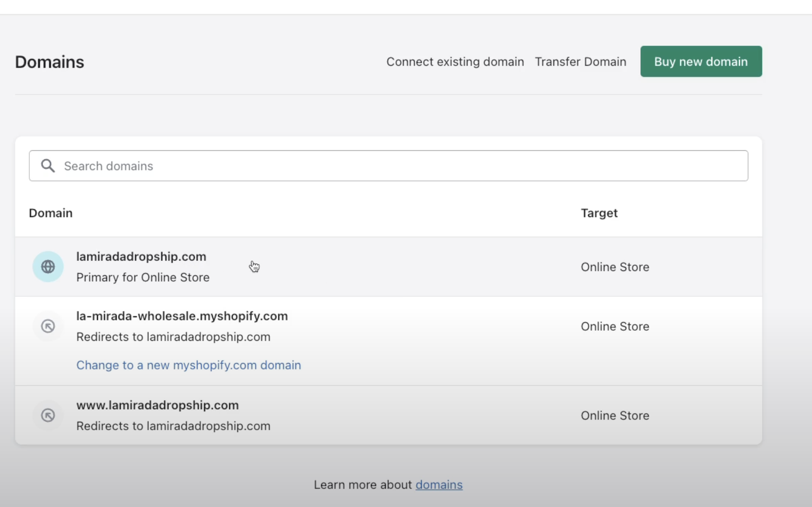Select Transfer Domain
The image size is (812, 507).
[x=580, y=61]
